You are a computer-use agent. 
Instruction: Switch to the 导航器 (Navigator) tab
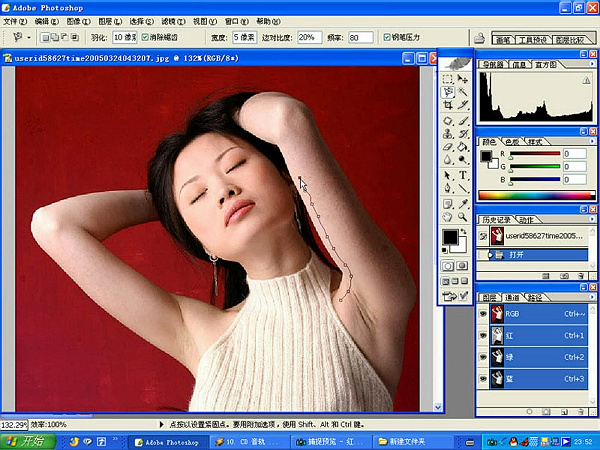(x=493, y=65)
